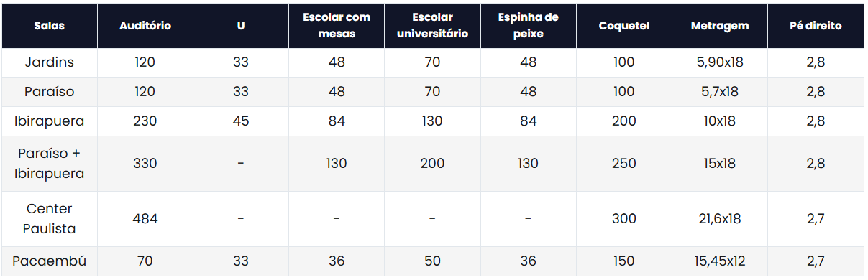Click the 484 auditório capacity cell
Image resolution: width=868 pixels, height=280 pixels.
click(x=145, y=219)
